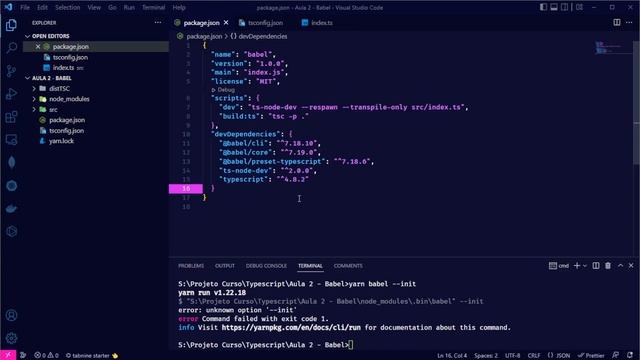This screenshot has width=640, height=360.
Task: Click the Explorer more actions ellipsis
Action: pos(158,23)
